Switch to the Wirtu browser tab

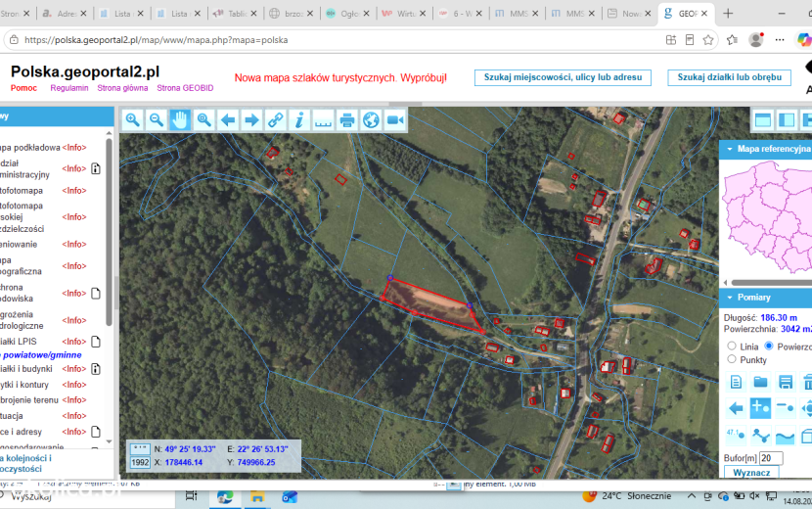[404, 14]
